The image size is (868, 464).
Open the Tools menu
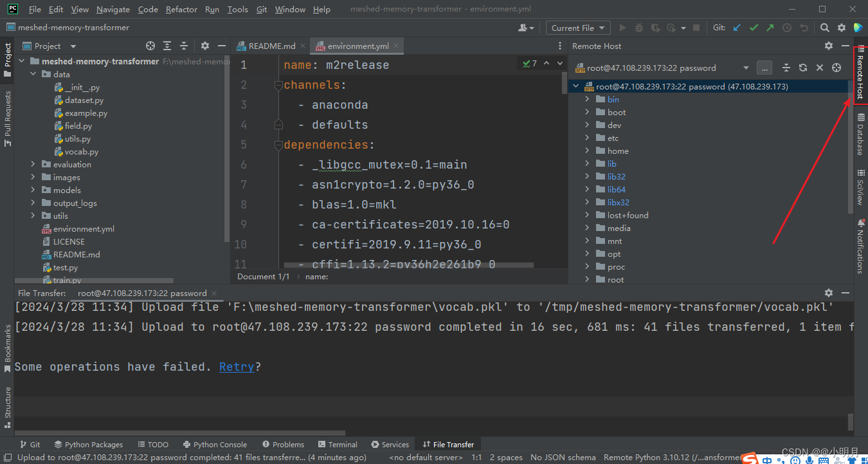237,9
